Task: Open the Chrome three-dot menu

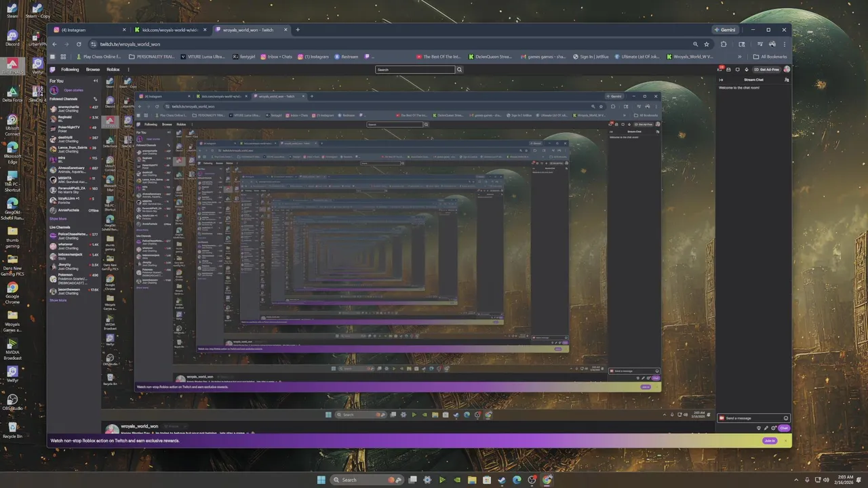Action: click(x=785, y=44)
